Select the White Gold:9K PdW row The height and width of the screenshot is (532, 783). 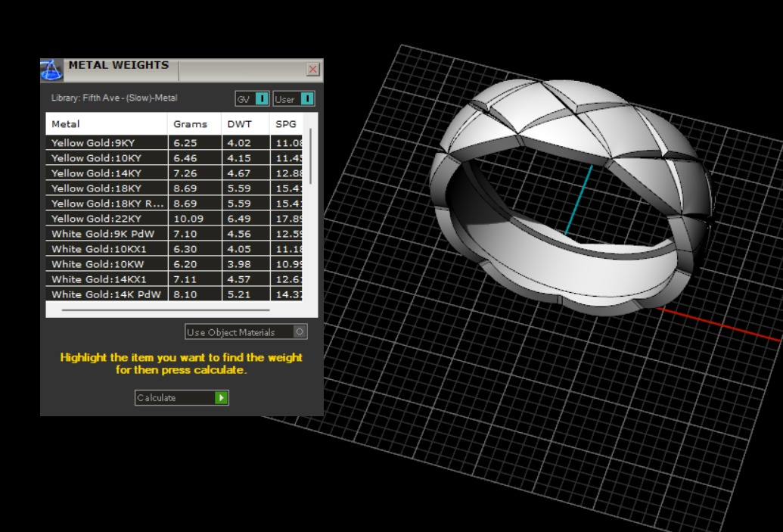(x=174, y=234)
